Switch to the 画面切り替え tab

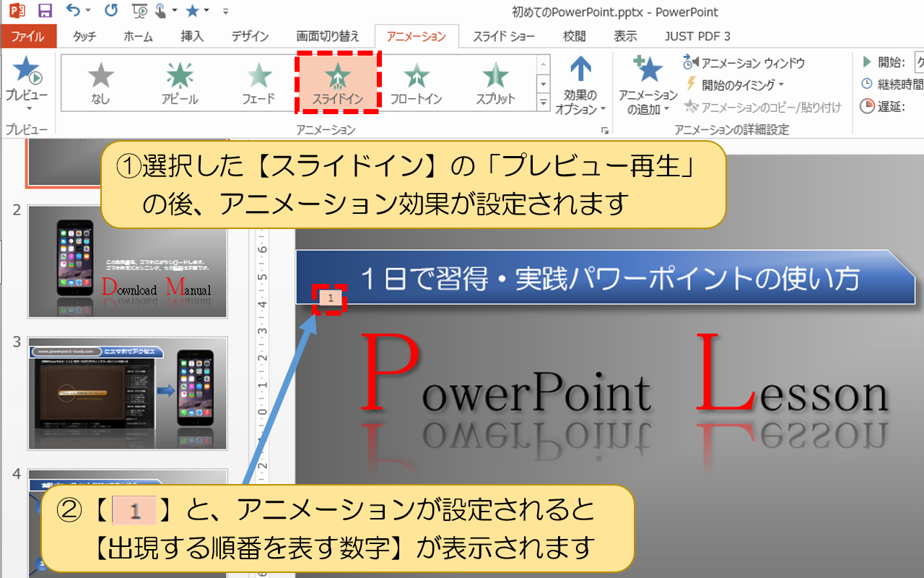(x=328, y=36)
